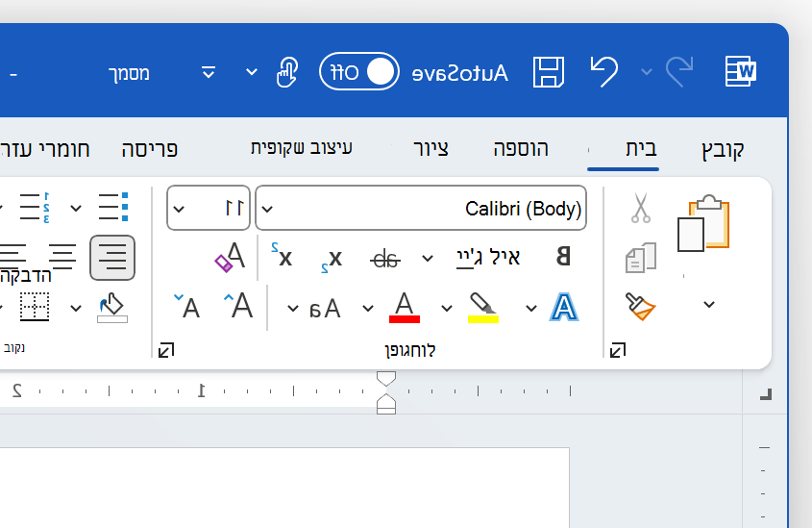Open the Font dialog launcher
This screenshot has height=528, width=812.
click(x=166, y=350)
